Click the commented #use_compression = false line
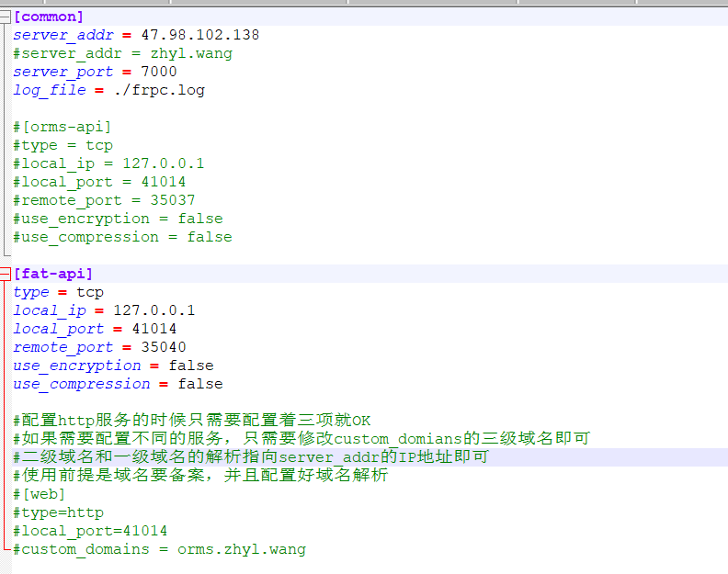This screenshot has width=728, height=574. pos(122,237)
